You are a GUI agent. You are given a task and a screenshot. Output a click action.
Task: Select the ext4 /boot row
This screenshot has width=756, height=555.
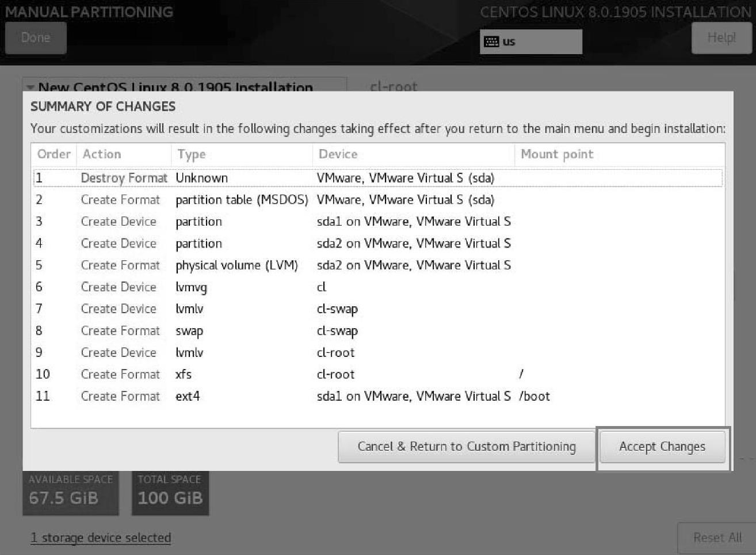(378, 397)
